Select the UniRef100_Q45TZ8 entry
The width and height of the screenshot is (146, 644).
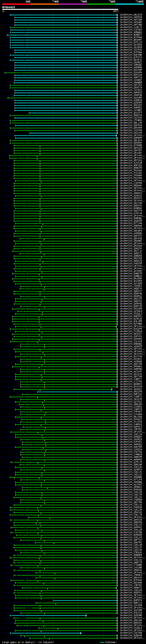click(x=131, y=520)
